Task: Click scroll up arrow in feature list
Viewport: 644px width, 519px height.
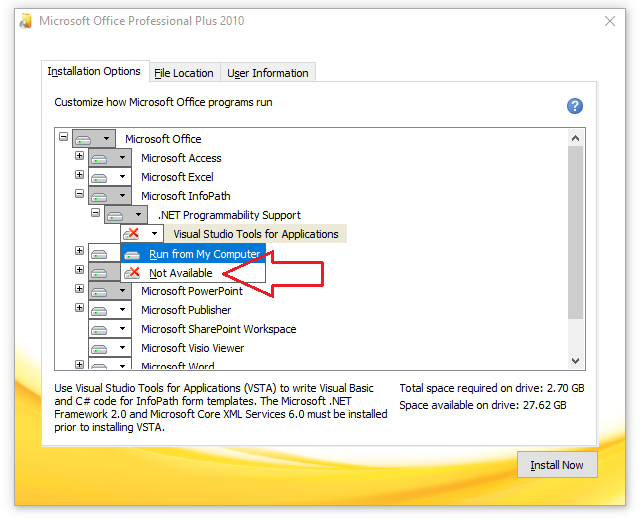Action: (x=575, y=138)
